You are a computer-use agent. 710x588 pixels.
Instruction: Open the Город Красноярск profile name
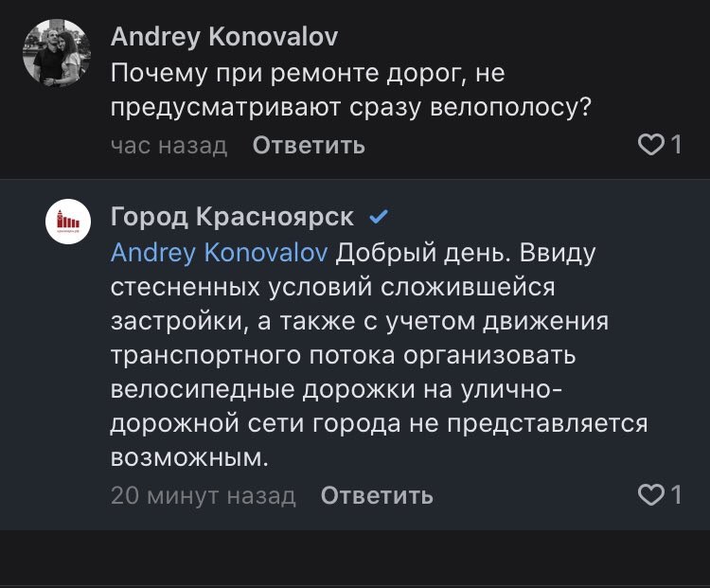pyautogui.click(x=232, y=218)
